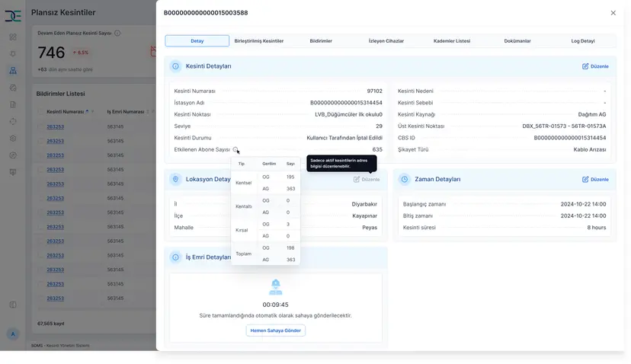Sort by Kesinti Numarası column arrow
The width and height of the screenshot is (631, 364).
(x=87, y=112)
